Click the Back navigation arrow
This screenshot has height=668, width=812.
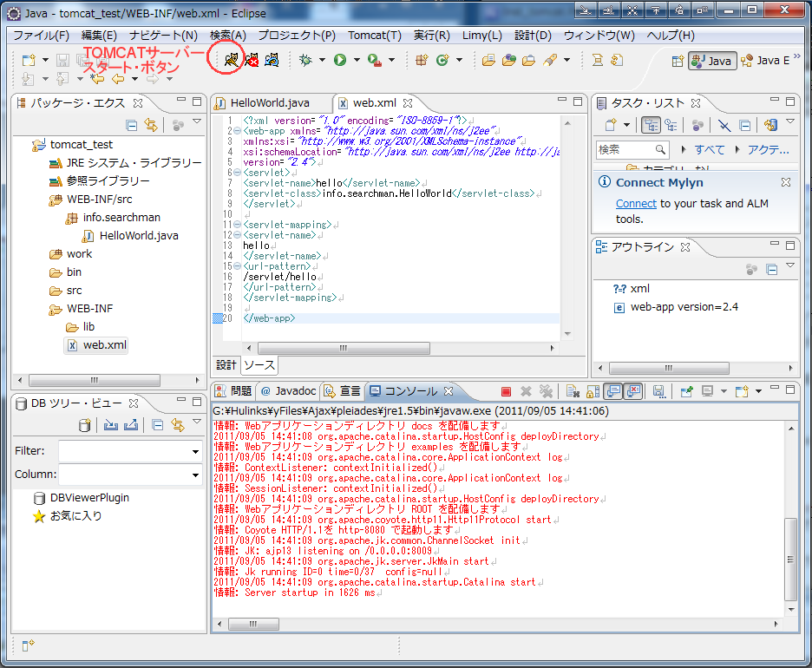(x=118, y=79)
